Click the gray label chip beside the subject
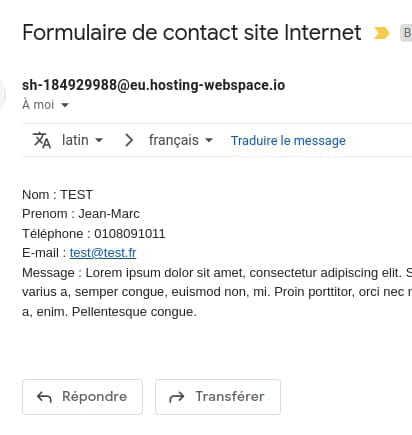The height and width of the screenshot is (435, 412). (x=406, y=33)
